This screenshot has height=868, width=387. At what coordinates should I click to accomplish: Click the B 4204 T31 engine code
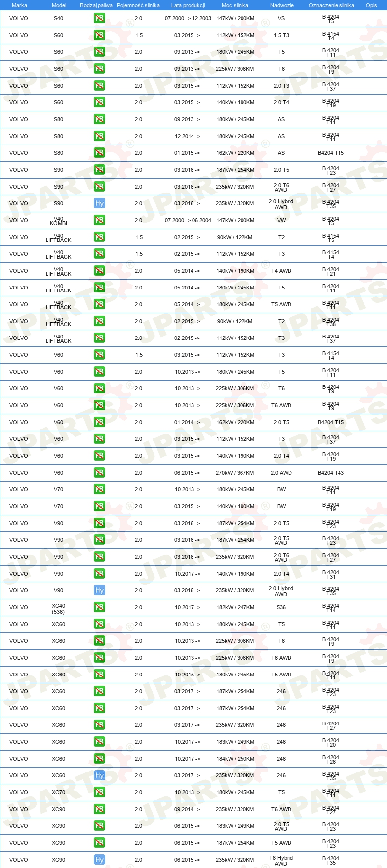pos(331,574)
